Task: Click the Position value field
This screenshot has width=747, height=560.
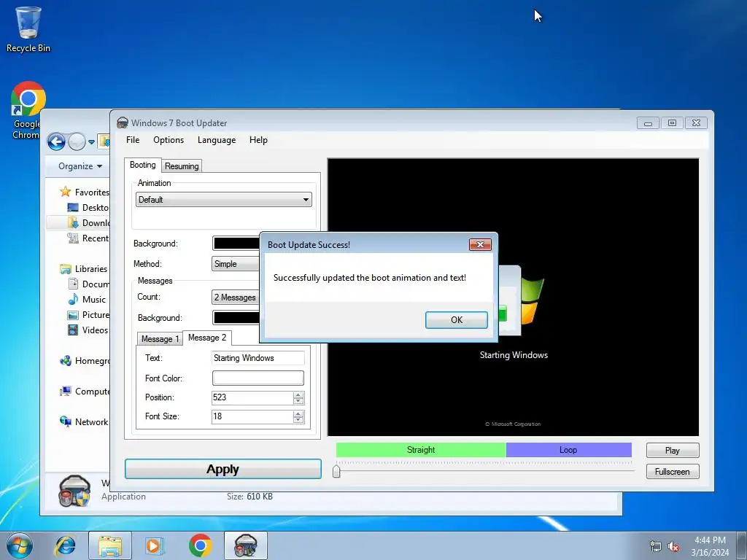Action: coord(252,397)
